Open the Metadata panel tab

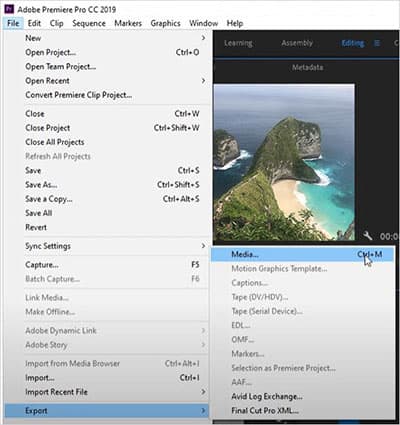307,67
